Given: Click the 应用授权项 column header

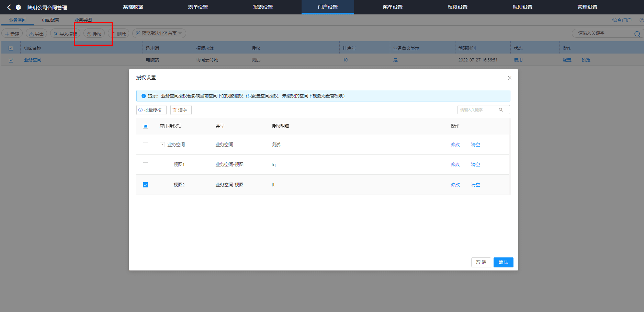Looking at the screenshot, I should coord(171,126).
